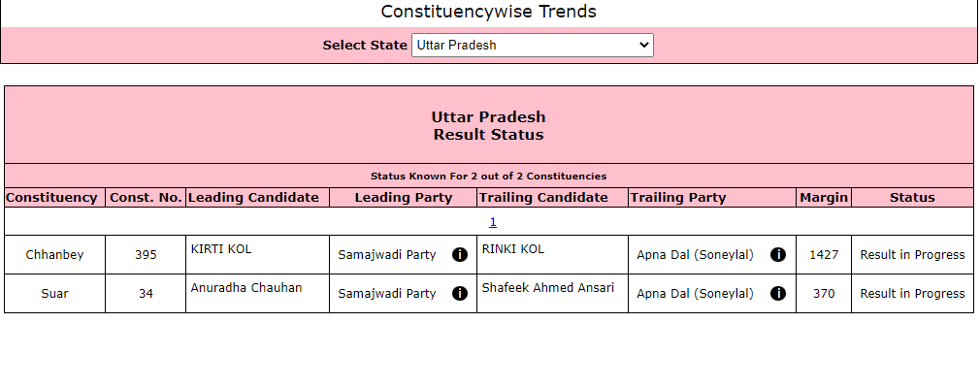Click the Margin column header

(x=824, y=198)
